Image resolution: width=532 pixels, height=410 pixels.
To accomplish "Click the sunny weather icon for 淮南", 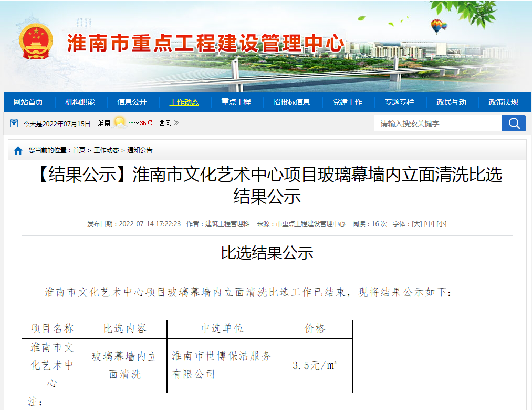I will [x=120, y=121].
